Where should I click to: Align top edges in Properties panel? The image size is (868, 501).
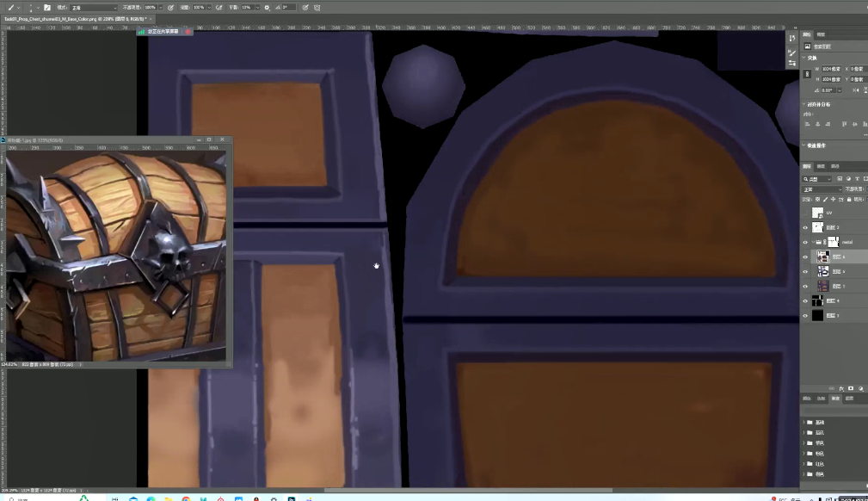click(x=844, y=124)
